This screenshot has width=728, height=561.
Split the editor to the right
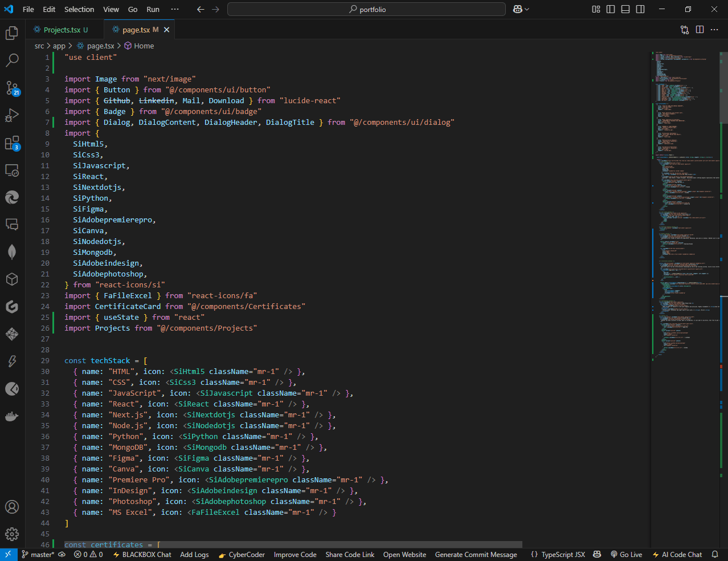[700, 30]
